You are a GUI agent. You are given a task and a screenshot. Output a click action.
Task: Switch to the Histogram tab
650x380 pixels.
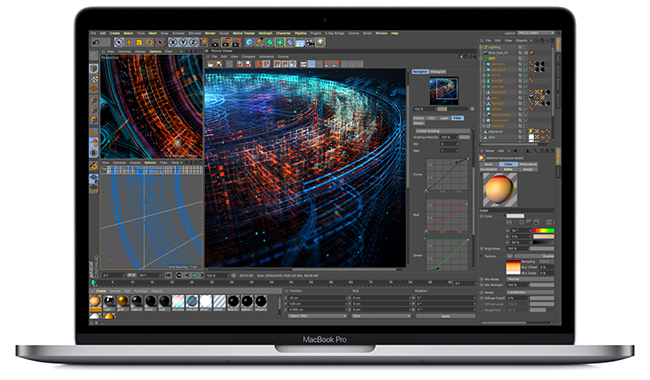coord(438,72)
